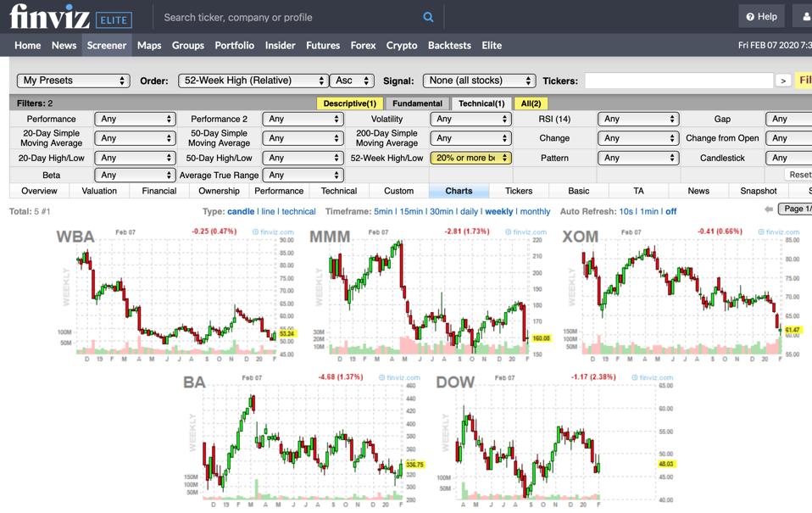Click the search magnifier icon
Viewport: 812px width, 513px height.
[x=428, y=16]
